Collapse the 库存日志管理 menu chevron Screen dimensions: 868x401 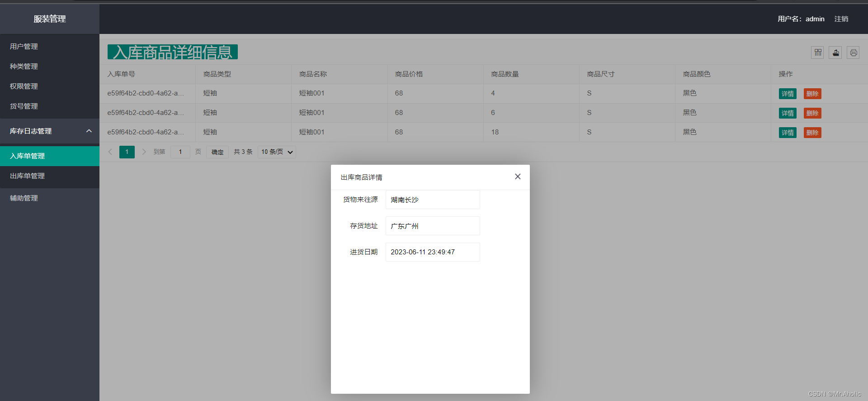point(89,131)
